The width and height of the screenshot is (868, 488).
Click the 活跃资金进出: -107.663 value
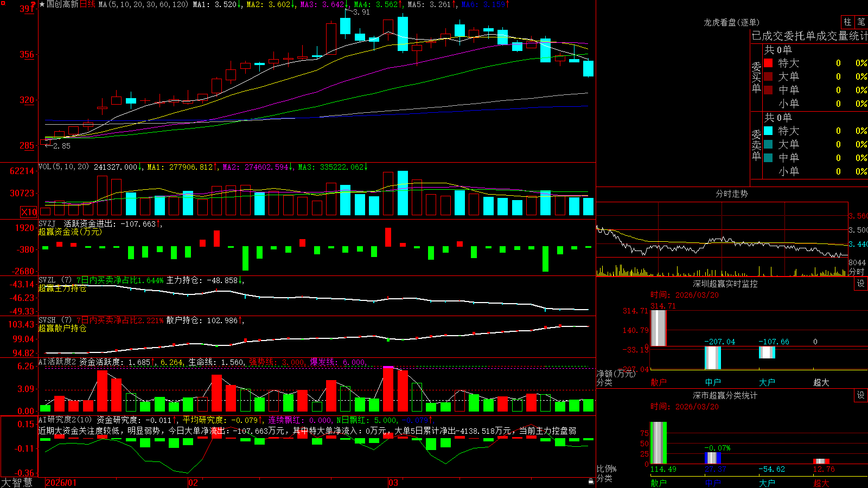[x=110, y=223]
